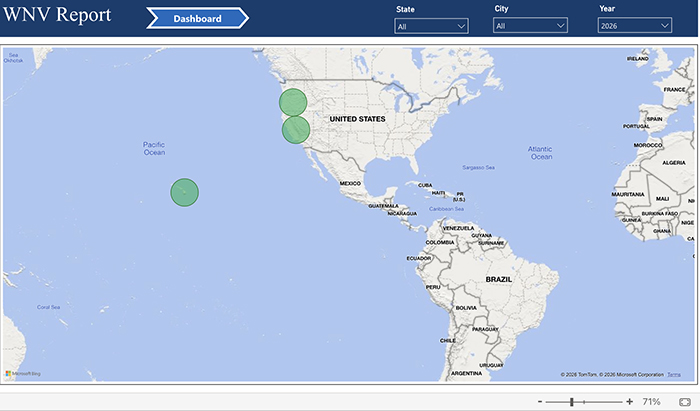This screenshot has height=411, width=700.
Task: Click the WNV Report title
Action: tap(56, 17)
